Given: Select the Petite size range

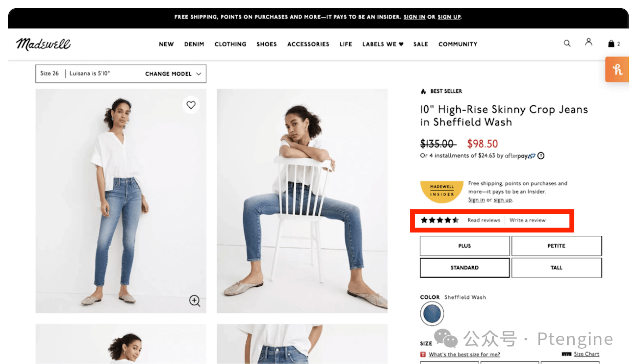Looking at the screenshot, I should [556, 246].
